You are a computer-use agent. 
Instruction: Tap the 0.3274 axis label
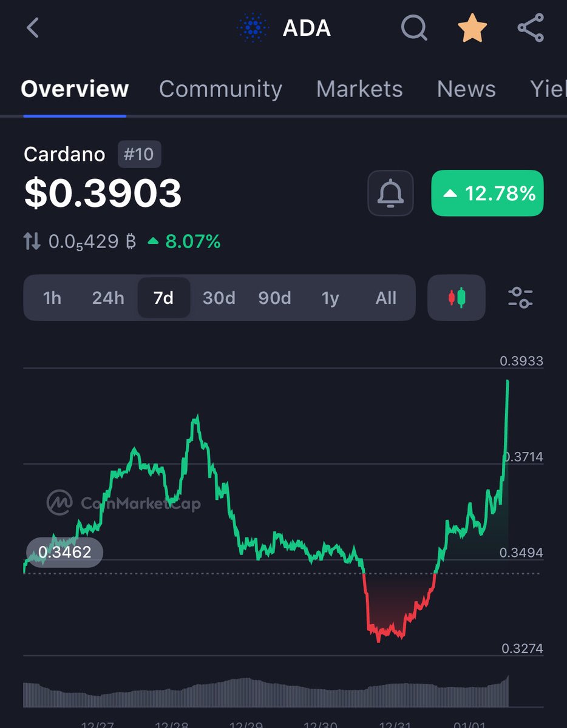pyautogui.click(x=523, y=649)
